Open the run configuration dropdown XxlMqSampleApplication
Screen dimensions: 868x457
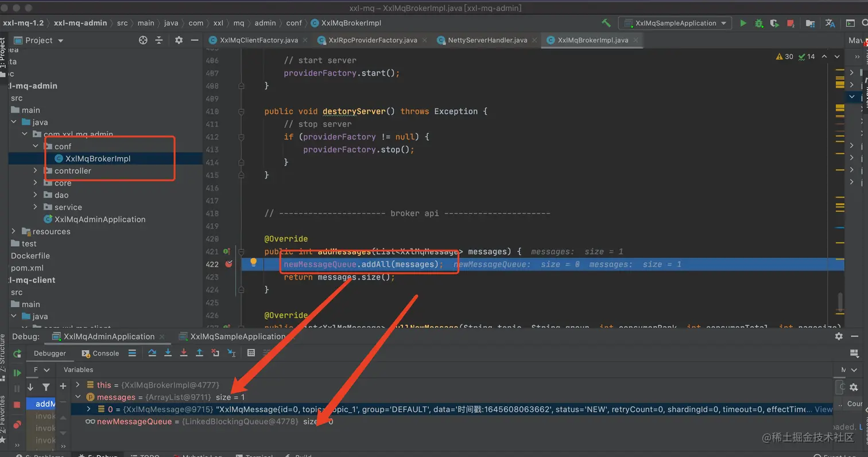tap(675, 23)
